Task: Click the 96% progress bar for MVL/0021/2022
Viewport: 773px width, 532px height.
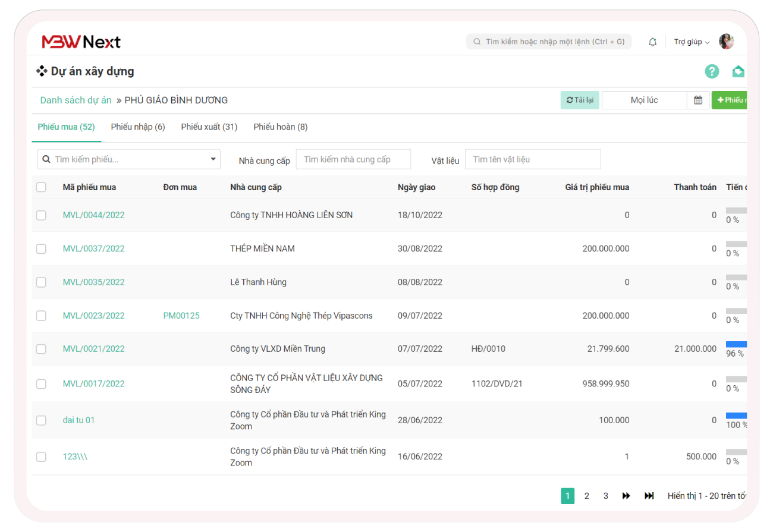Action: (736, 344)
